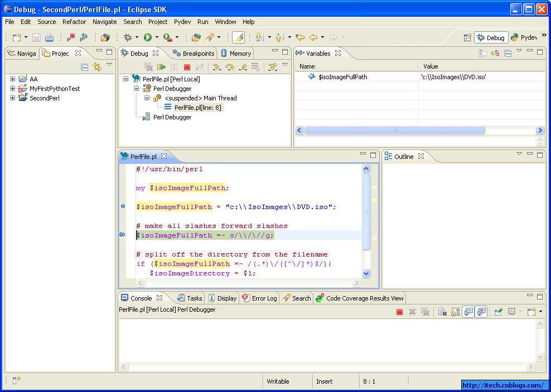The height and width of the screenshot is (392, 551).
Task: Click editor scroll down arrow
Action: pyautogui.click(x=366, y=274)
